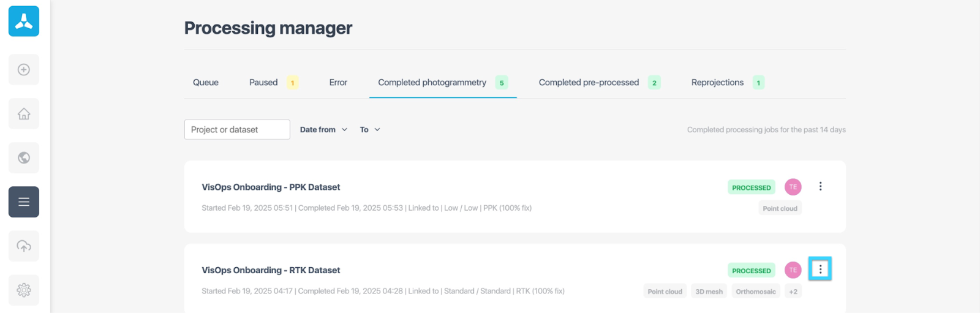Viewport: 980px width, 313px height.
Task: Click the app logo icon in sidebar
Action: [24, 21]
